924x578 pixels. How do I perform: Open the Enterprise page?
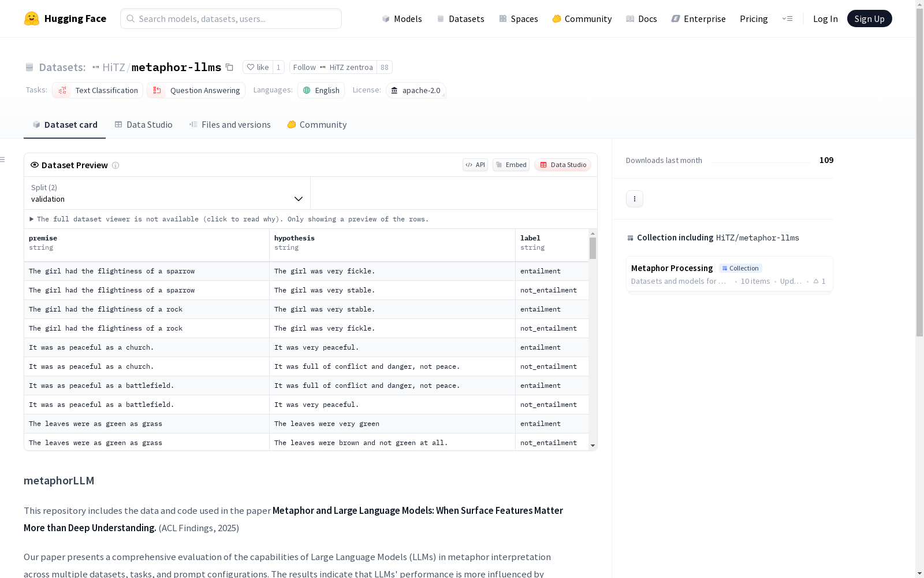pyautogui.click(x=698, y=18)
